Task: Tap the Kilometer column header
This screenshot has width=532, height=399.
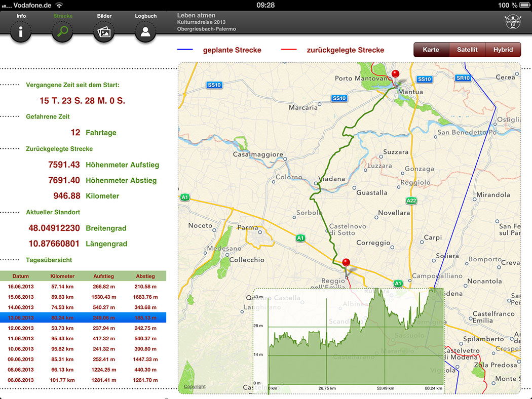Action: click(x=62, y=276)
